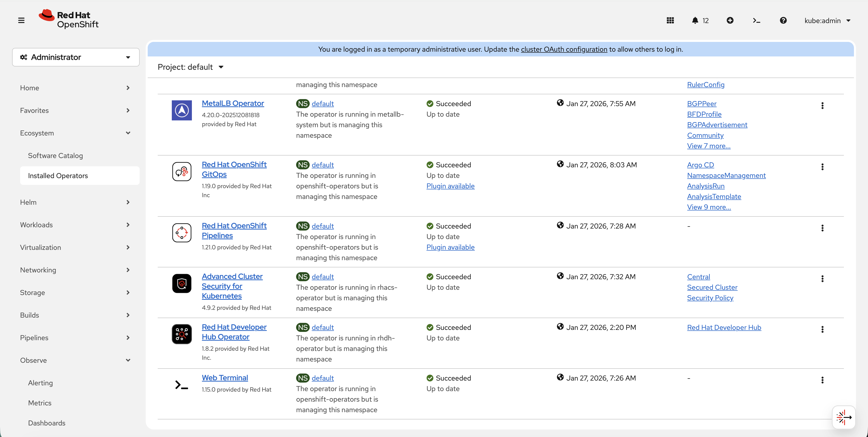Screen dimensions: 868x437
Task: Open the application launcher grid icon
Action: coord(670,20)
